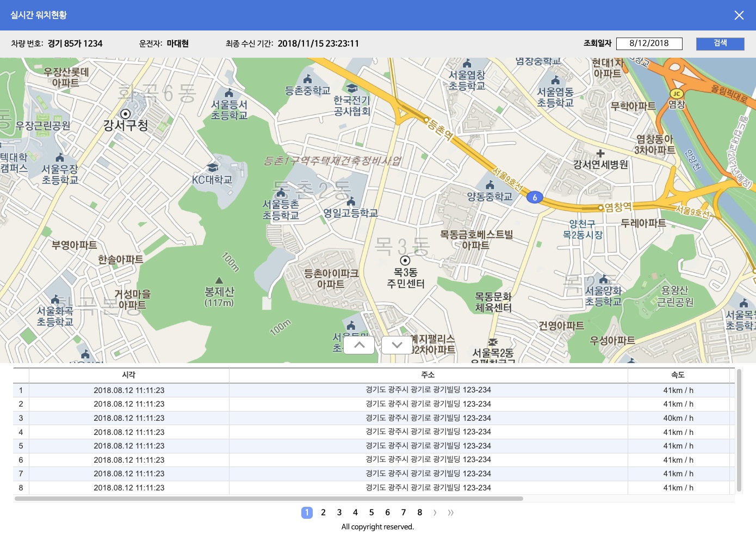
Task: Close the 실시간 위치현황 dialog
Action: tap(739, 15)
